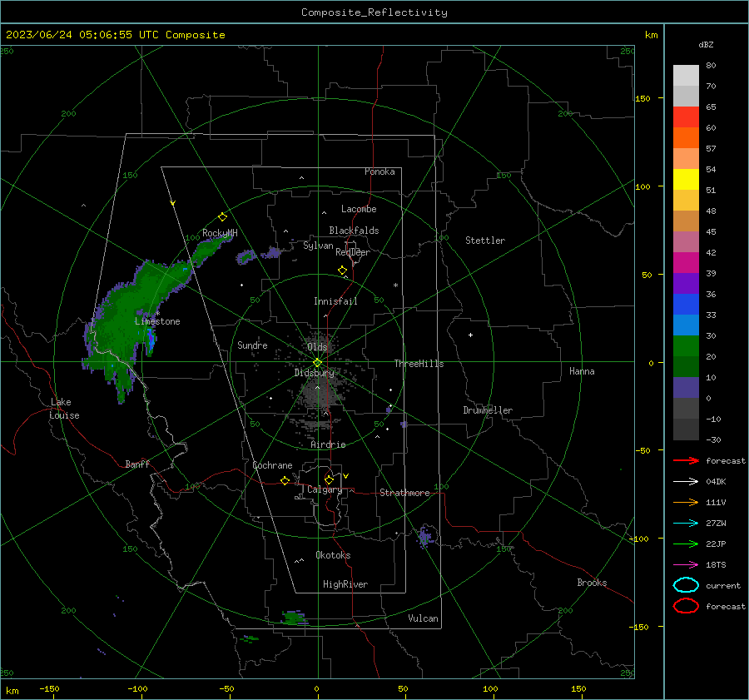Image resolution: width=749 pixels, height=700 pixels.
Task: Click the yellow diamond marker near Red Deer
Action: coord(342,271)
